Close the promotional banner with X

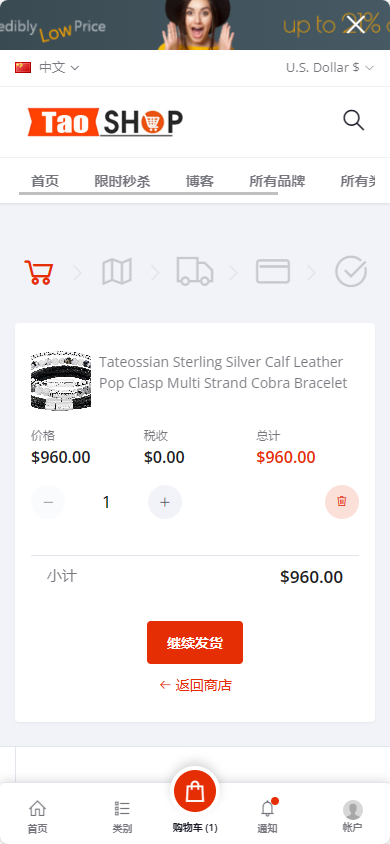point(356,24)
